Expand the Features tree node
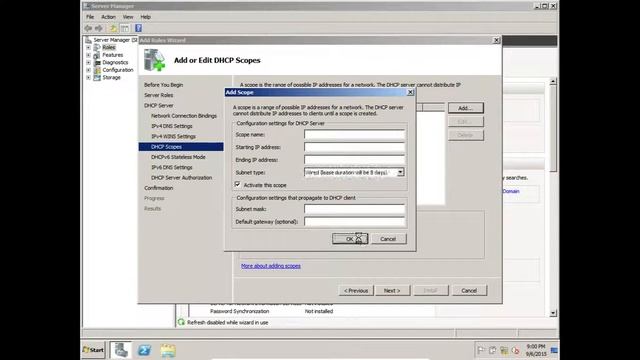This screenshot has height=360, width=640. (x=88, y=55)
